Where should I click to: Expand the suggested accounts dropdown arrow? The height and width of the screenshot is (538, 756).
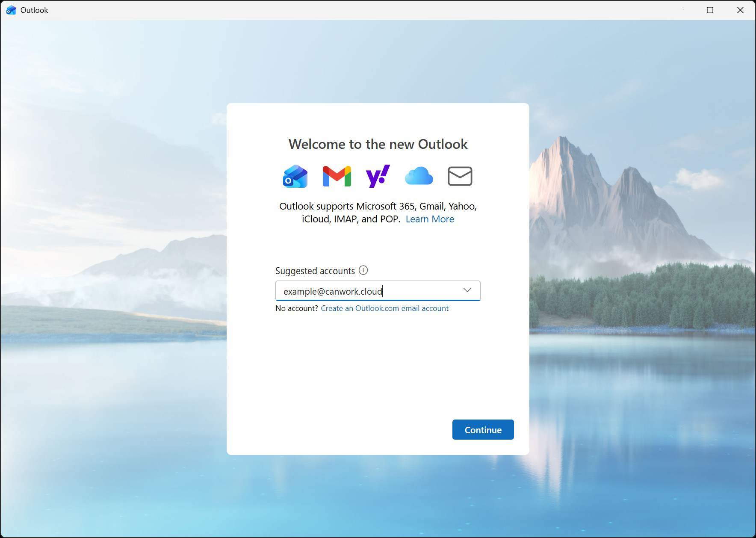[x=467, y=290]
